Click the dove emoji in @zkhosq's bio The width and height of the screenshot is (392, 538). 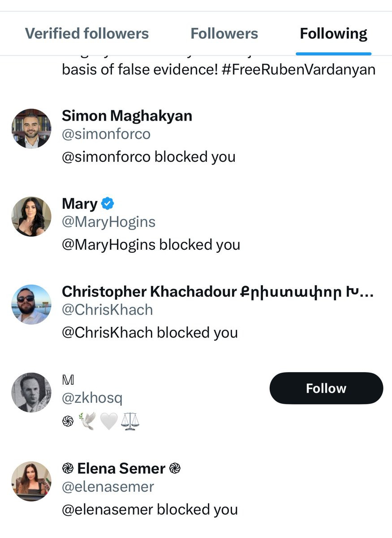click(x=88, y=421)
